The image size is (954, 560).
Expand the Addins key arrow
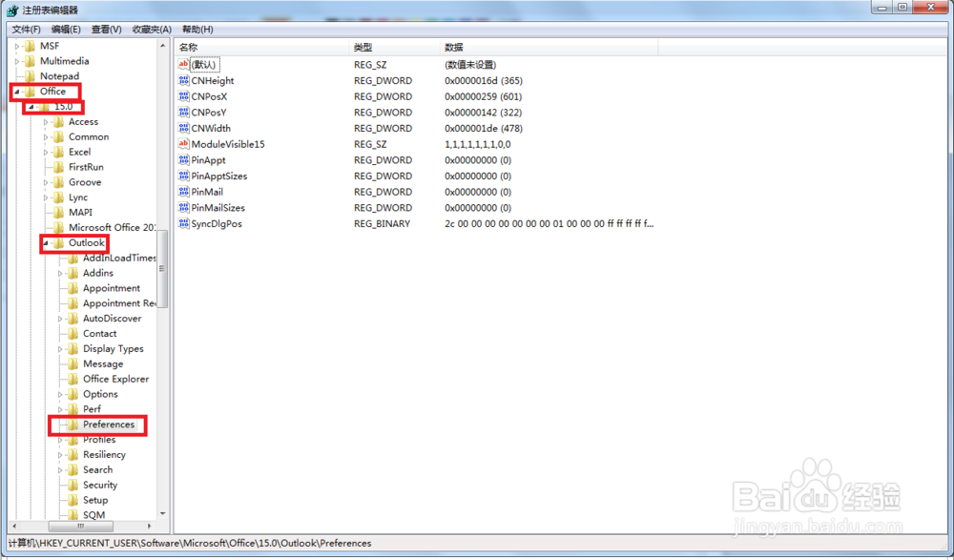60,273
